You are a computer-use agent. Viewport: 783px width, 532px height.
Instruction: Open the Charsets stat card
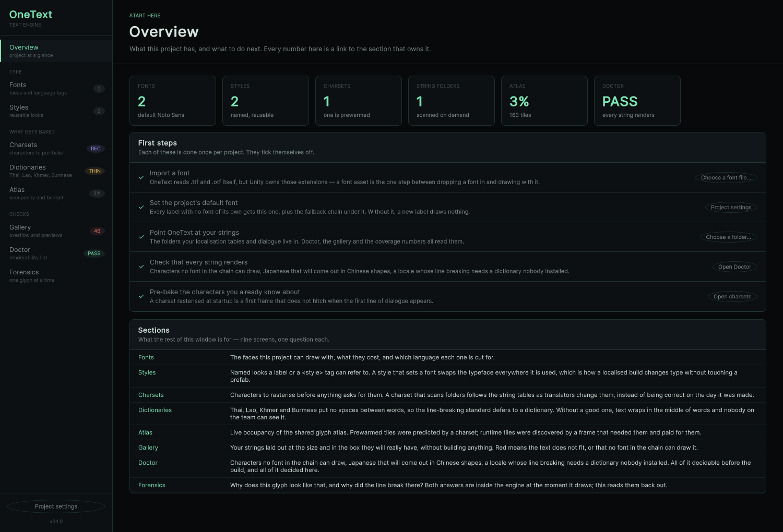359,101
